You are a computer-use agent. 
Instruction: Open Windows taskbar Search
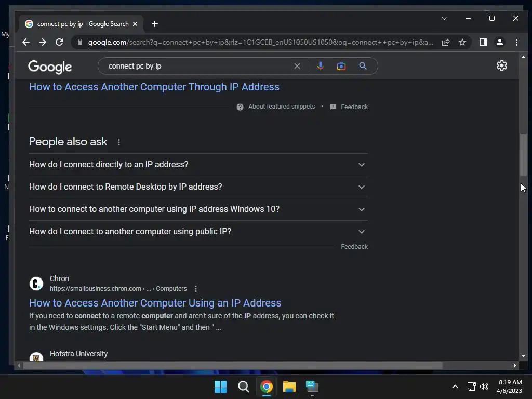click(x=243, y=387)
